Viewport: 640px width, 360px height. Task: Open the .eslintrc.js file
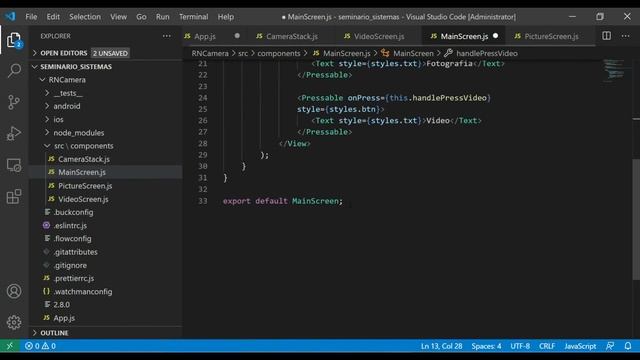pyautogui.click(x=70, y=225)
